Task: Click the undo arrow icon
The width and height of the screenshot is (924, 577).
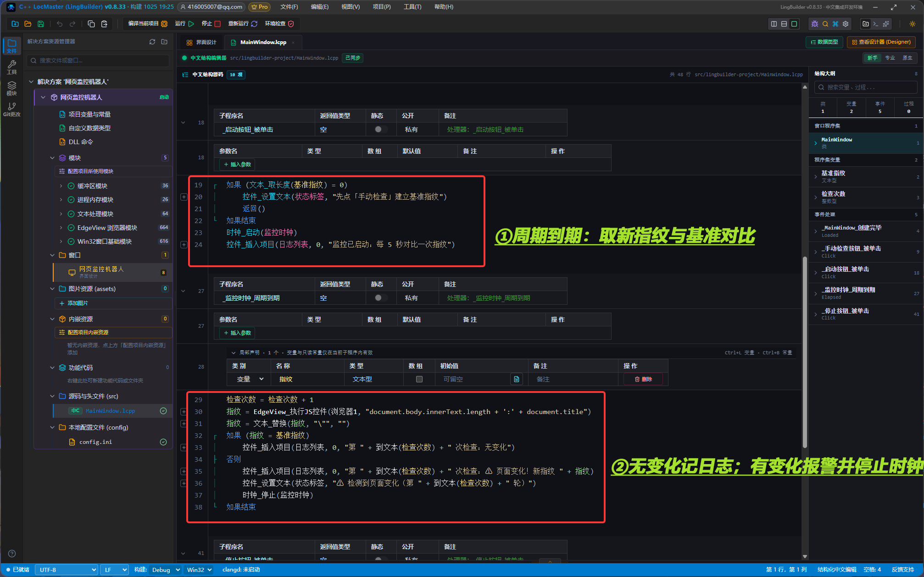Action: [x=60, y=24]
